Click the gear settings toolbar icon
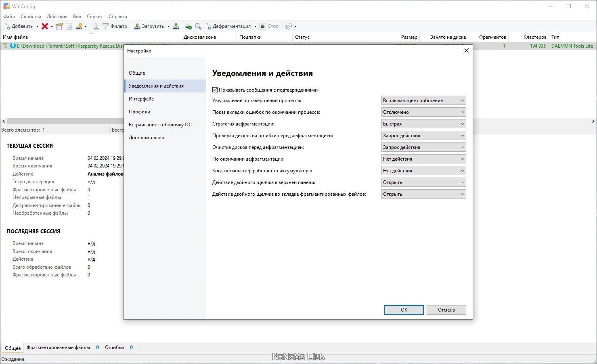 (x=289, y=26)
